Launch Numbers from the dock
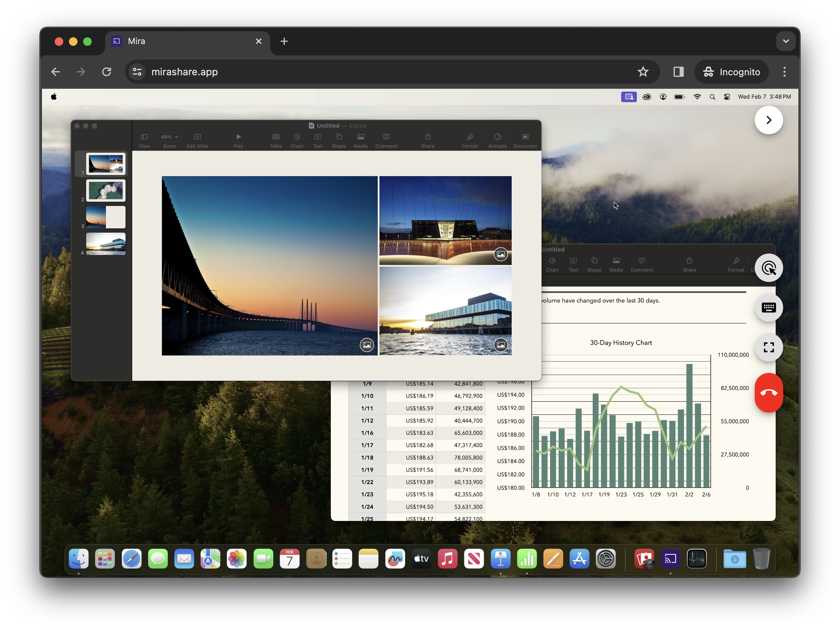 point(527,559)
